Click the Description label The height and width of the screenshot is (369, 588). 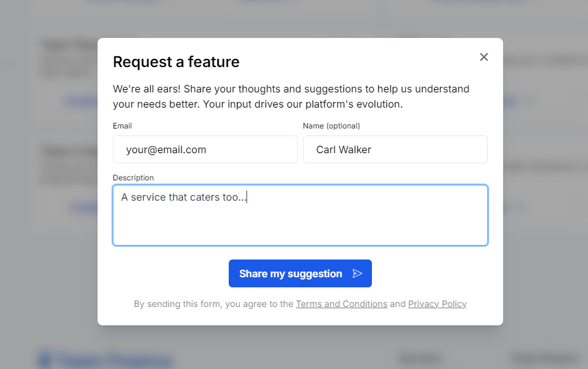tap(133, 178)
